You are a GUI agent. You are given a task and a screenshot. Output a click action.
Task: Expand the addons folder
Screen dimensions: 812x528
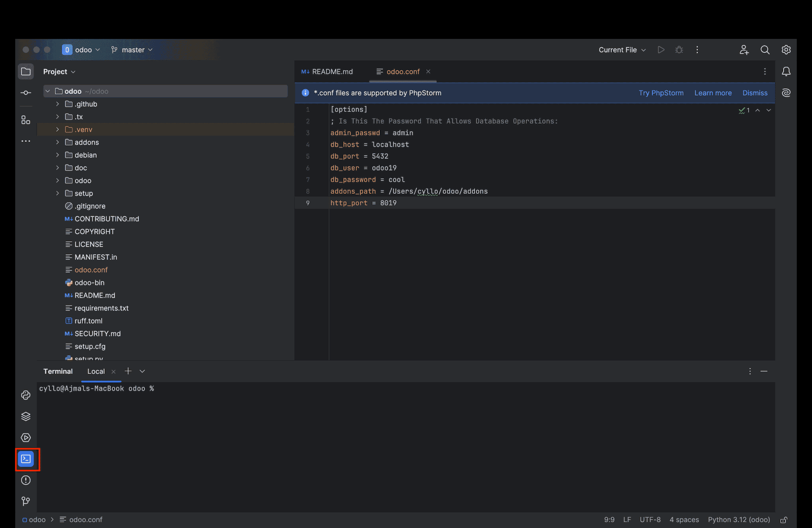point(58,142)
